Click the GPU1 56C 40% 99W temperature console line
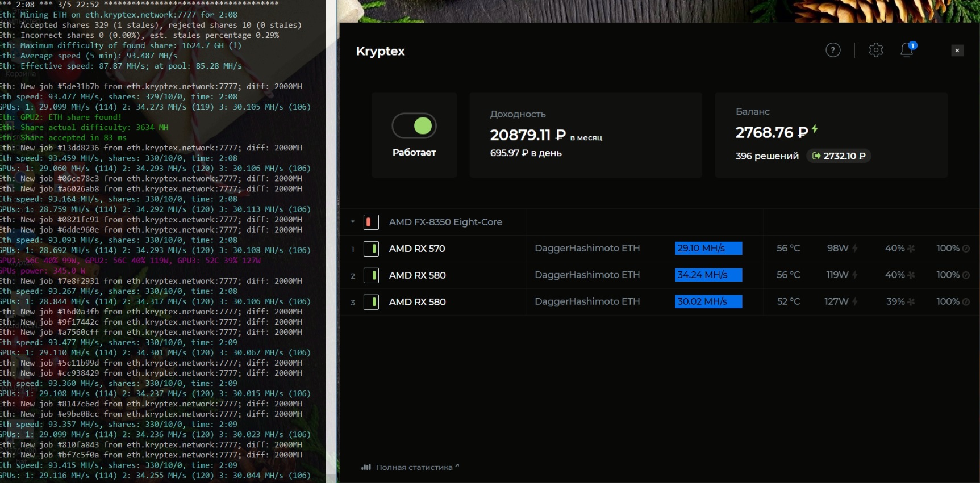 pos(131,261)
